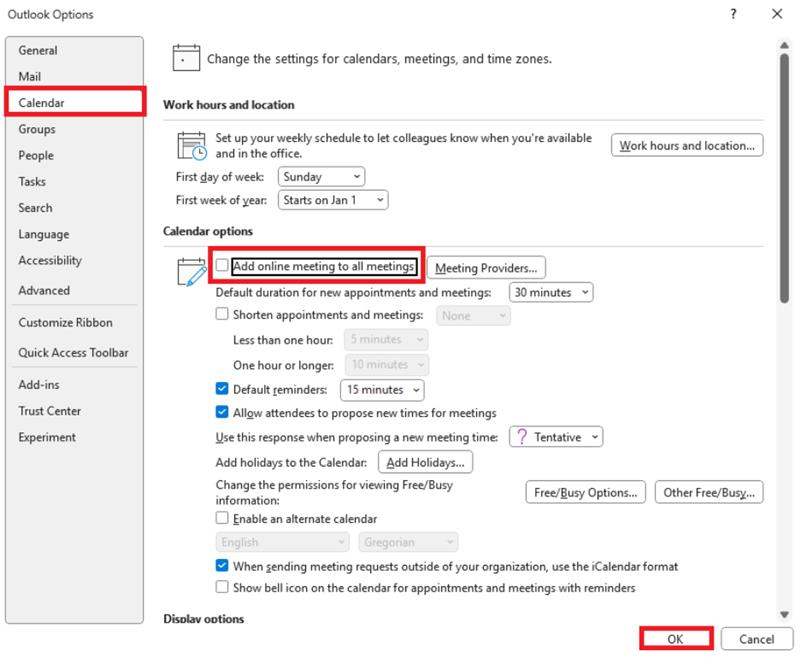Select the Search category
Viewport: 800px width, 657px height.
[74, 208]
